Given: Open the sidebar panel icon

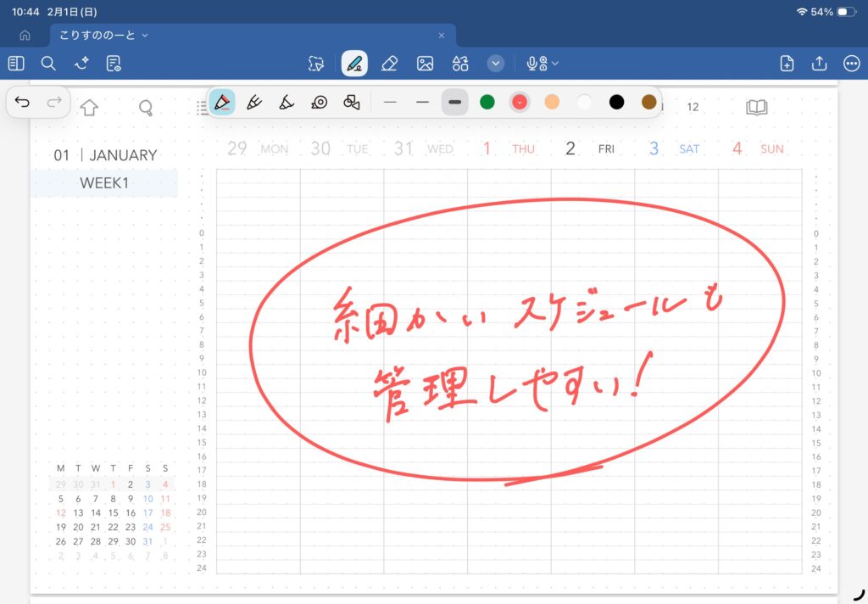Looking at the screenshot, I should click(15, 64).
